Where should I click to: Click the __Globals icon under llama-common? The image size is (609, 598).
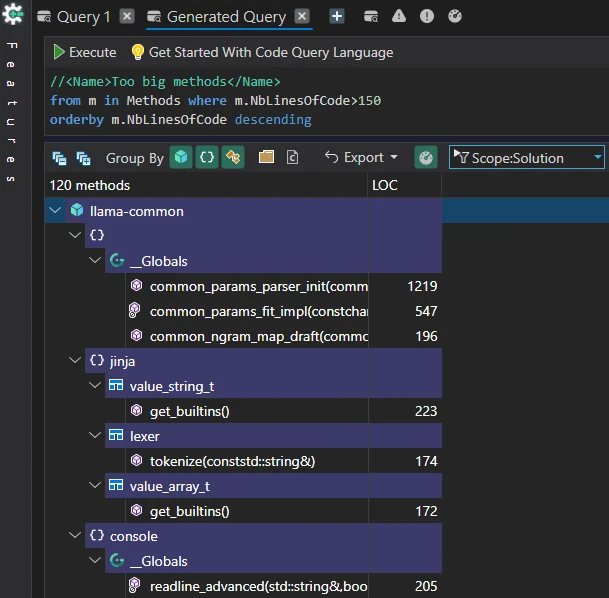[x=117, y=260]
